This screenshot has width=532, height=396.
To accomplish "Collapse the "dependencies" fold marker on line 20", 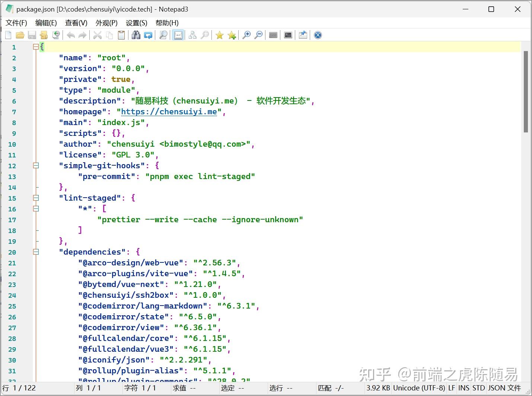I will pos(36,252).
